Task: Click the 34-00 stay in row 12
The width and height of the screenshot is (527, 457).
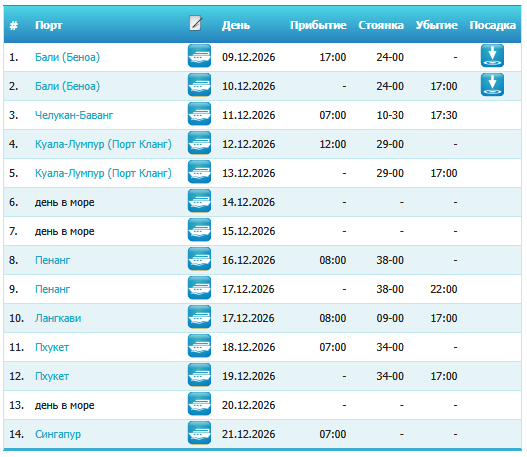Action: tap(390, 376)
